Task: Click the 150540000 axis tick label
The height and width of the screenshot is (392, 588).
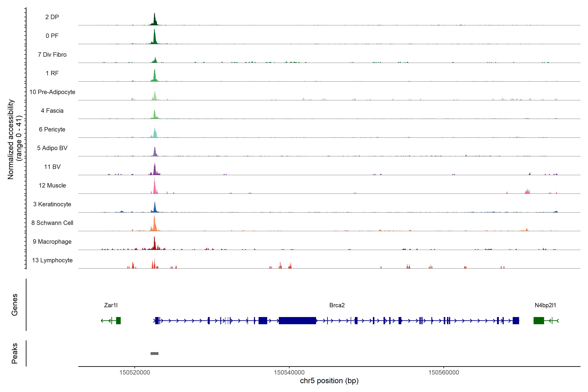Action: point(289,372)
